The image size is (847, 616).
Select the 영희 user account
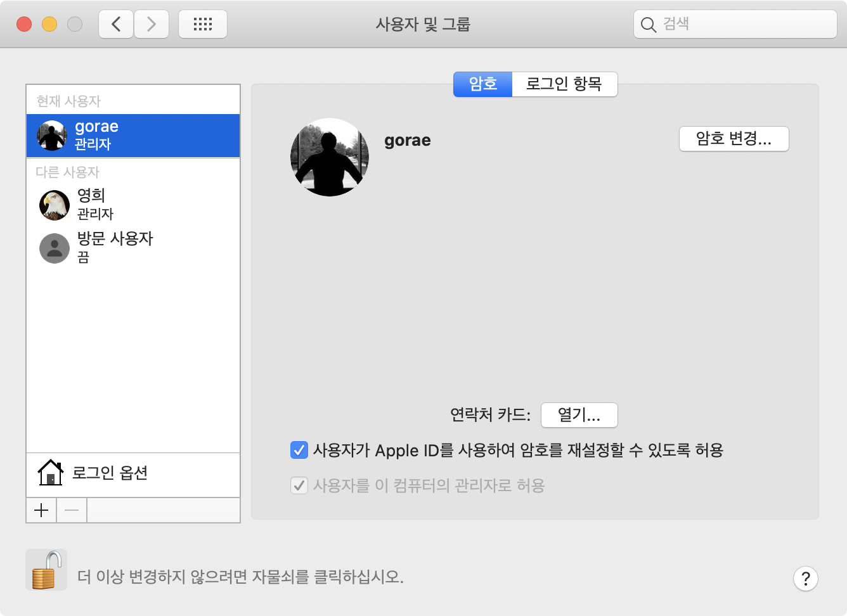(x=133, y=204)
